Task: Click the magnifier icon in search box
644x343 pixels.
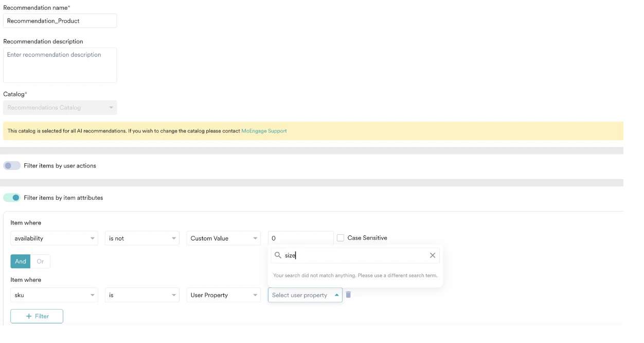Action: [x=278, y=255]
